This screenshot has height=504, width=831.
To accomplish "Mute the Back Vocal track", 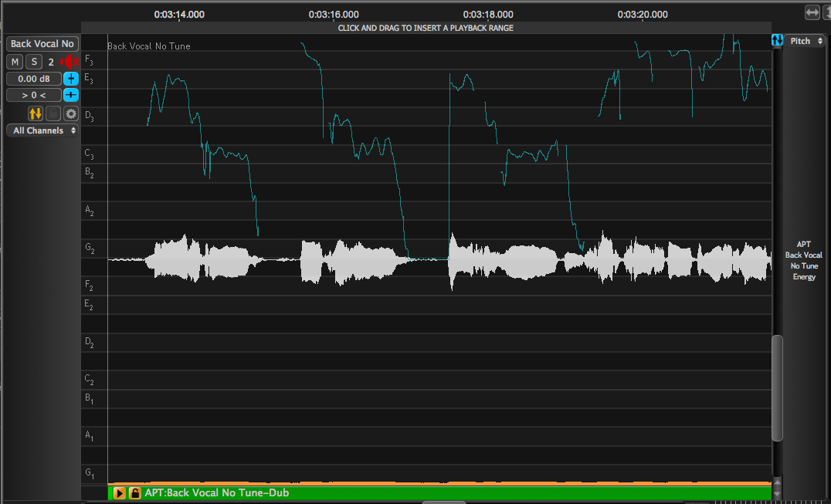I will (15, 62).
